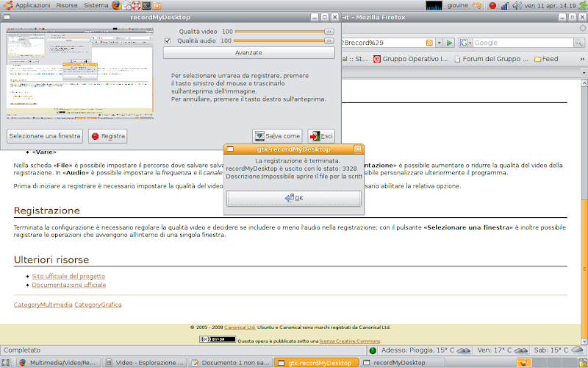Open the CategoryGrafica link
The width and height of the screenshot is (588, 368).
[x=98, y=305]
